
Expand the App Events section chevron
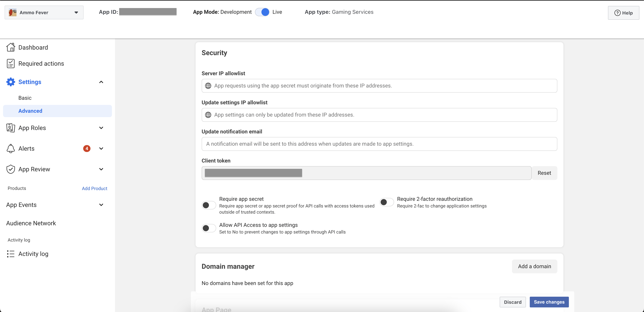tap(101, 205)
